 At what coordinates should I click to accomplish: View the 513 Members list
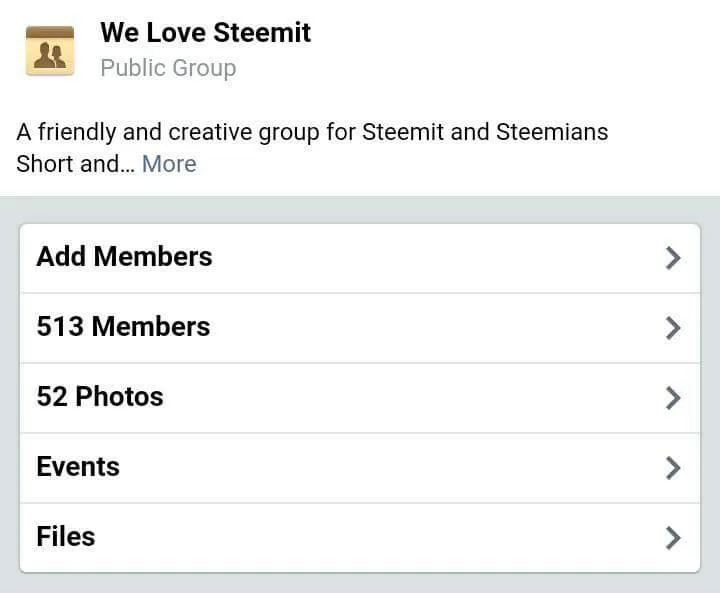tap(360, 328)
